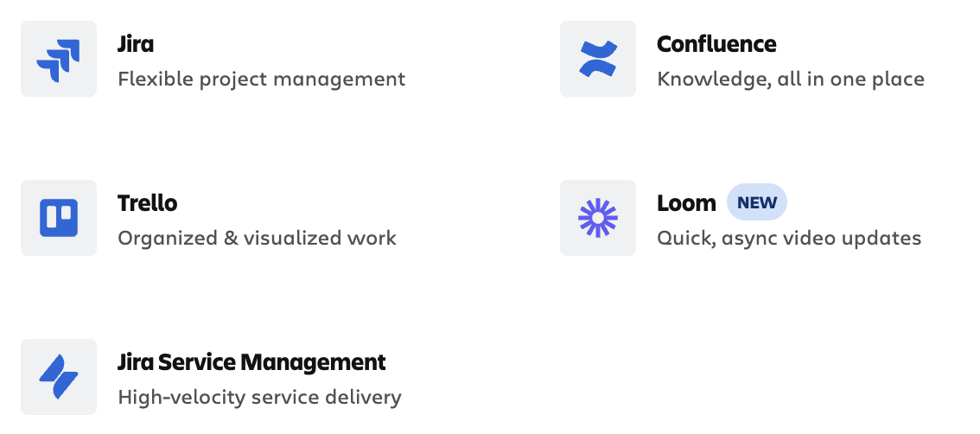Click the 'Flexible project management' description

(x=261, y=80)
